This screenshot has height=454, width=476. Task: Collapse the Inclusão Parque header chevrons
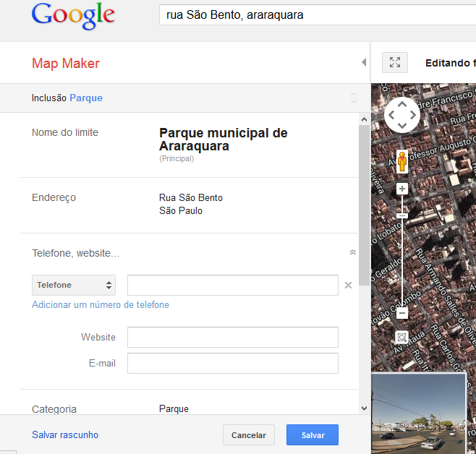click(x=354, y=98)
